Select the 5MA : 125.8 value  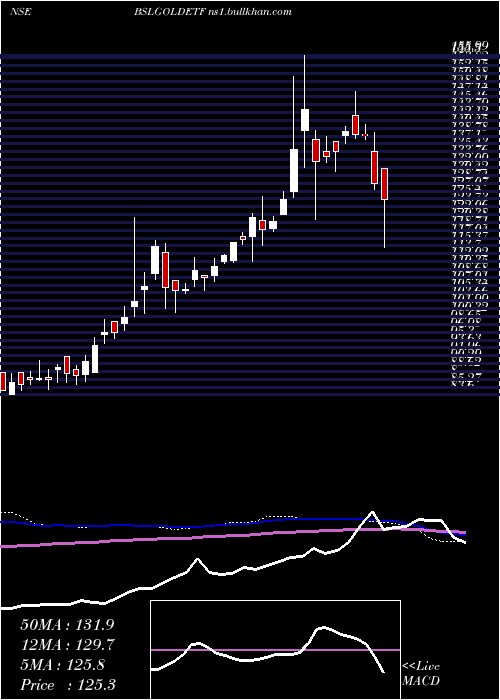coord(62,666)
